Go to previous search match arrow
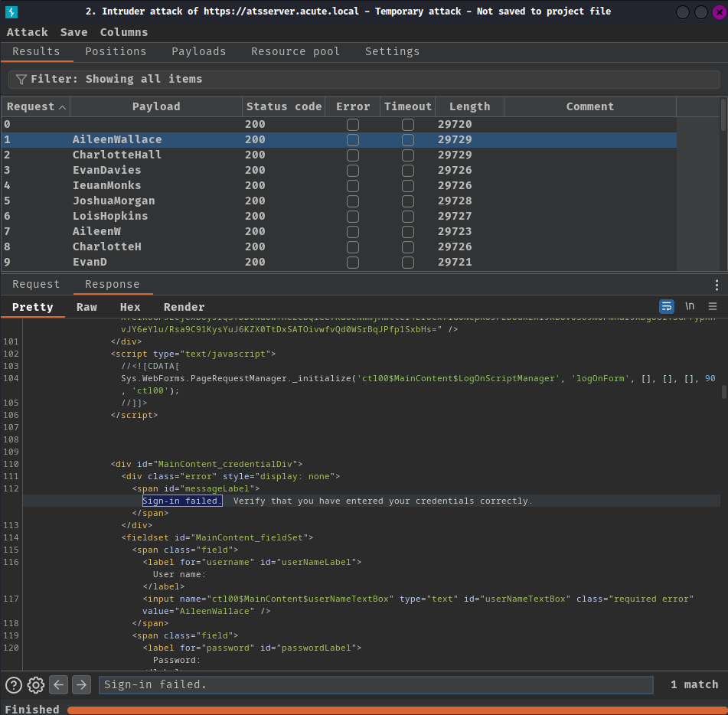Viewport: 728px width, 715px height. coord(58,685)
